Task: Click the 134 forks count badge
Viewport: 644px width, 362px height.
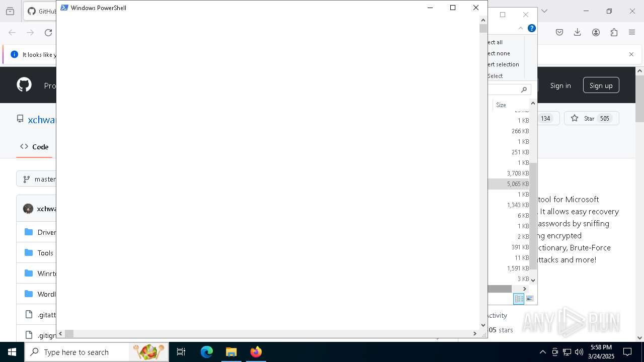Action: coord(545,119)
